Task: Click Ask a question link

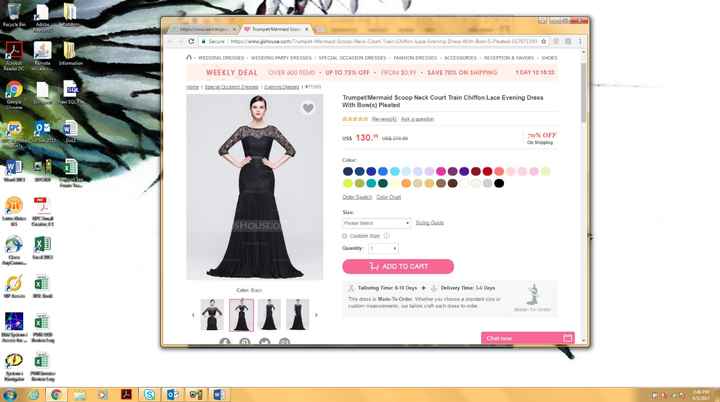Action: [417, 119]
